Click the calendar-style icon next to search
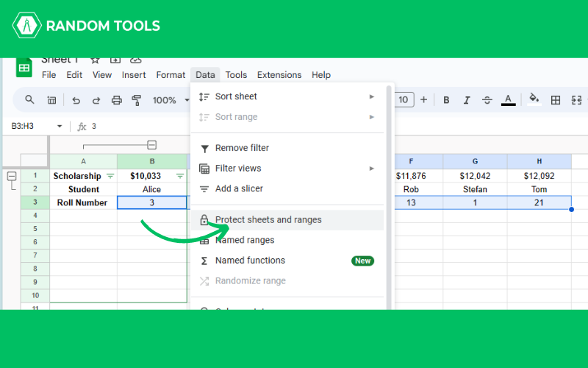The width and height of the screenshot is (588, 368). pyautogui.click(x=51, y=100)
